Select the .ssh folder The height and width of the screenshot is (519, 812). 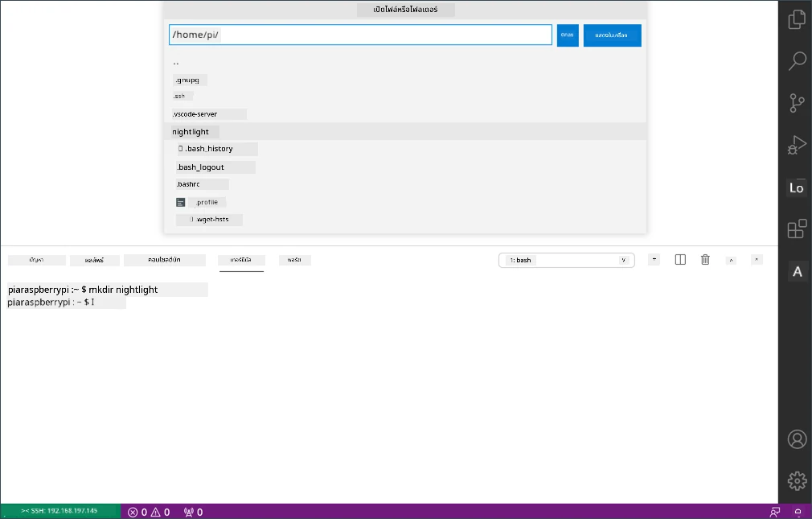coord(405,96)
